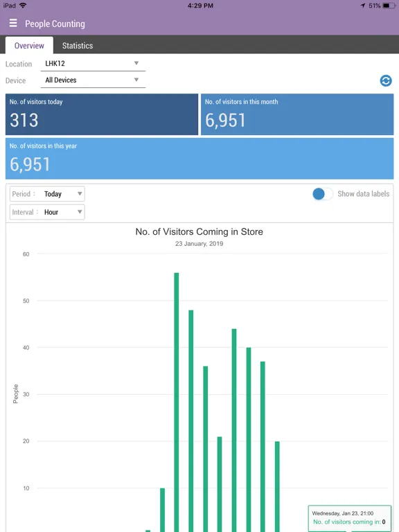Switch to the Statistics tab
399x532 pixels.
(x=78, y=46)
